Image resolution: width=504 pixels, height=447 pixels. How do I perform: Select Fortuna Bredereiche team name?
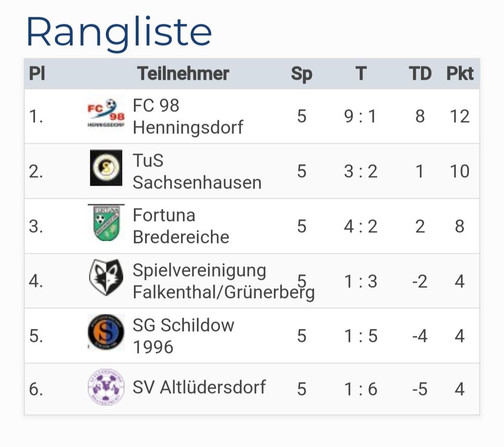(x=181, y=226)
